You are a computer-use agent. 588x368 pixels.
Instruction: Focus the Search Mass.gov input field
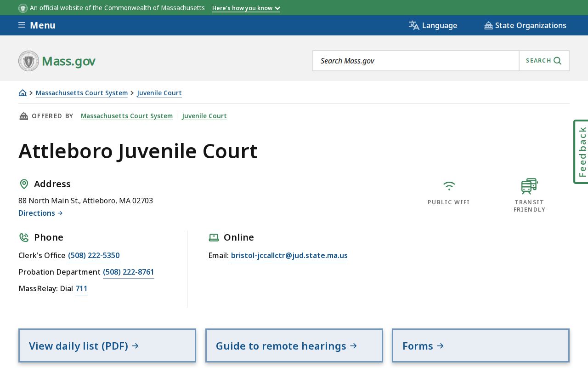416,61
